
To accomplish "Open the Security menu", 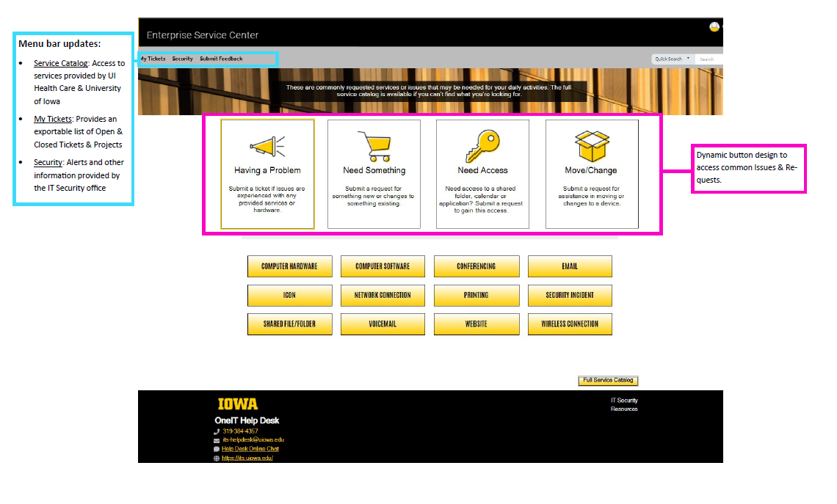I will point(182,59).
